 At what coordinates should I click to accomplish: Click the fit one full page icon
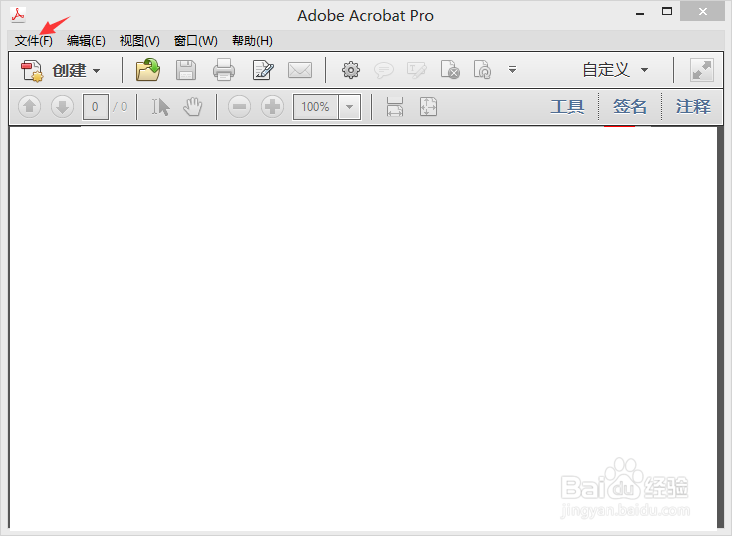point(428,107)
